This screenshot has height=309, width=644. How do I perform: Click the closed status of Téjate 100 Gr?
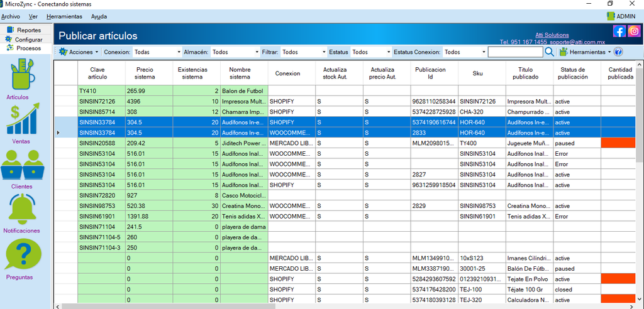[577, 290]
